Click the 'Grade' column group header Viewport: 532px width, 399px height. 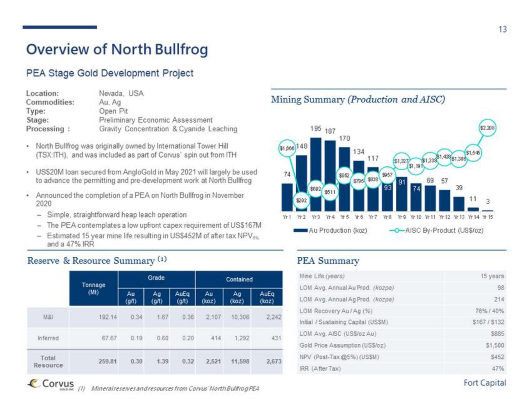tap(156, 278)
